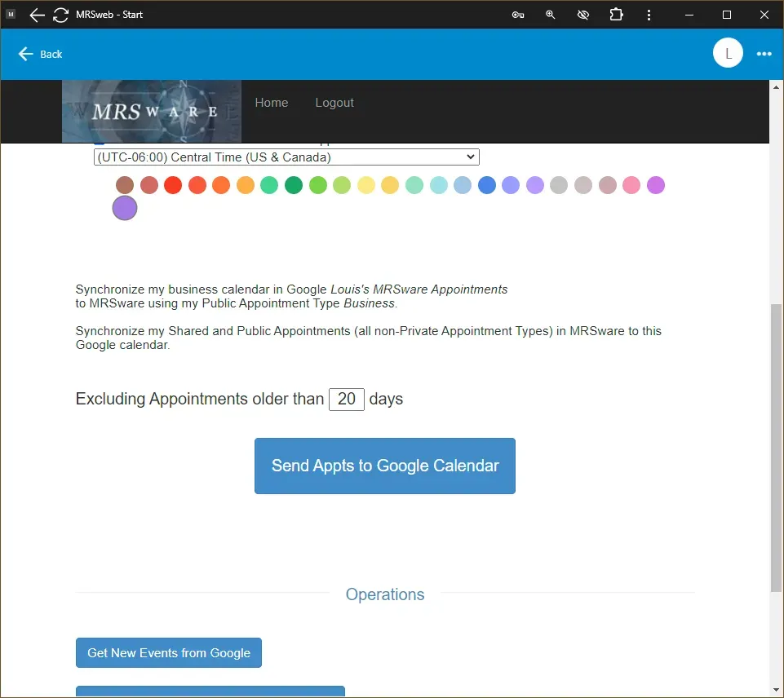Click Get New Events from Google
Image resolution: width=784 pixels, height=698 pixels.
pyautogui.click(x=169, y=652)
